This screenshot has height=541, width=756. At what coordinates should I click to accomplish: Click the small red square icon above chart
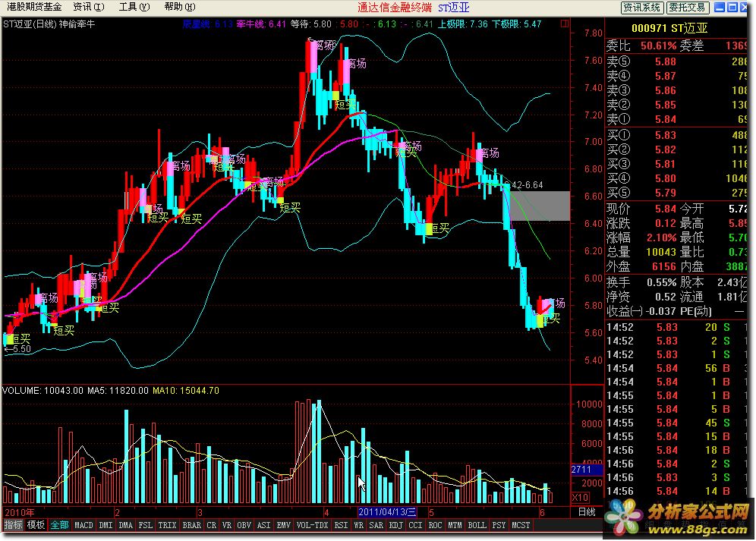tap(565, 24)
